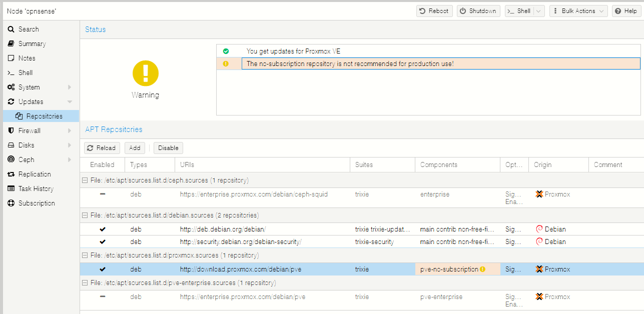Click the Search magnifier icon
Viewport: 644px width, 314px height.
tap(11, 29)
